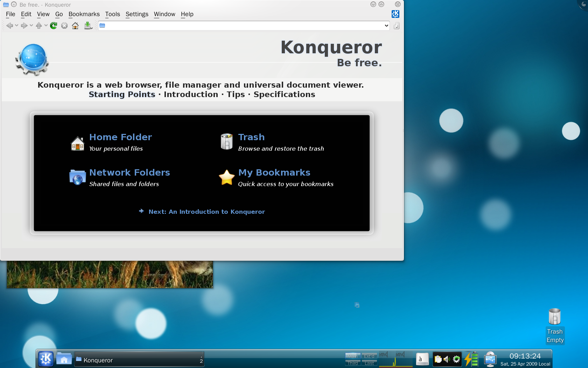Screen dimensions: 588x368
Task: Open Klipper clipboard icon in system tray
Action: click(x=438, y=359)
